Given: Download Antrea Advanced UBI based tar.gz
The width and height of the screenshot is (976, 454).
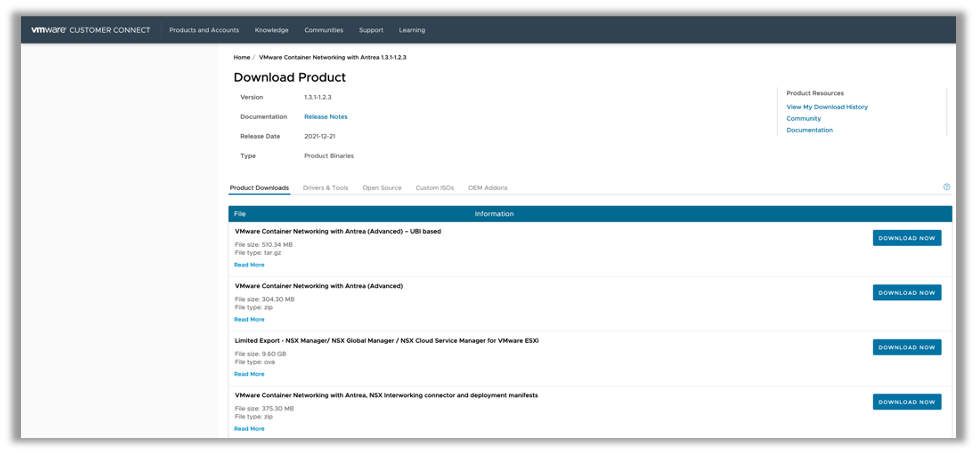Looking at the screenshot, I should click(906, 238).
